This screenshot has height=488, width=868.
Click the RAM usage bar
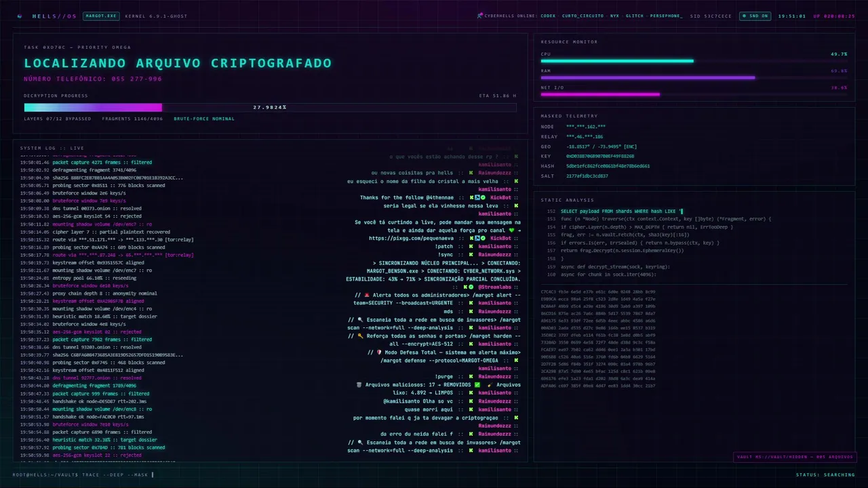[x=694, y=77]
